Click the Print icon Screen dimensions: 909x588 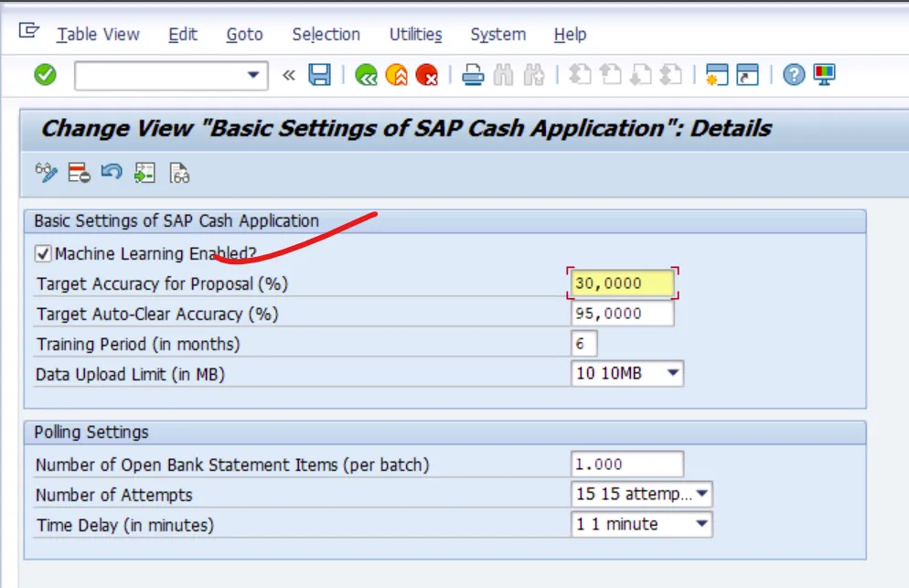(473, 75)
